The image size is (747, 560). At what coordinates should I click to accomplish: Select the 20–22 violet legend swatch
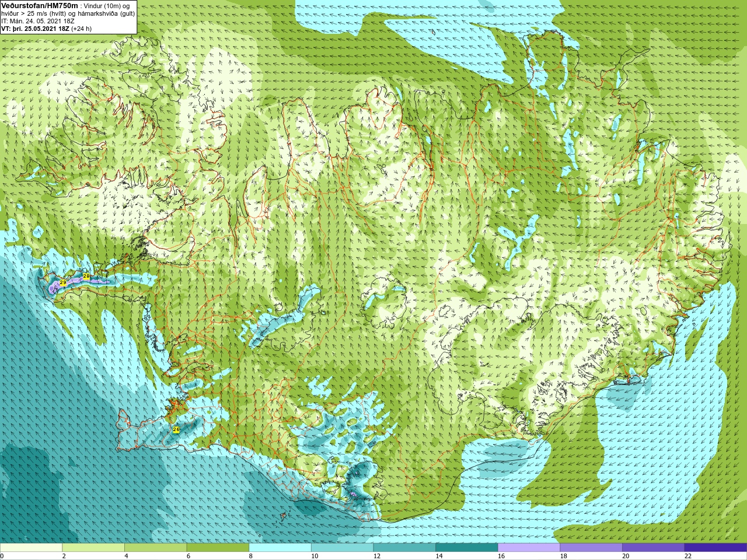654,548
